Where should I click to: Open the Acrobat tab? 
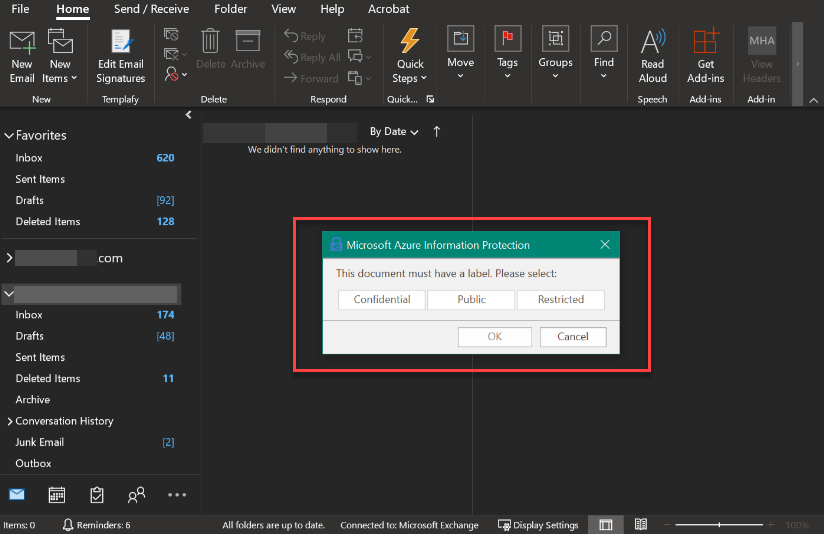tap(388, 9)
